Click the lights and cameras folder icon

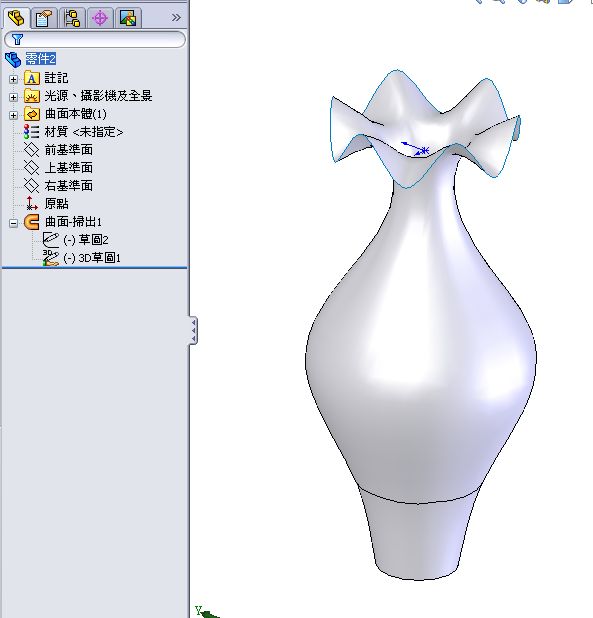point(32,96)
